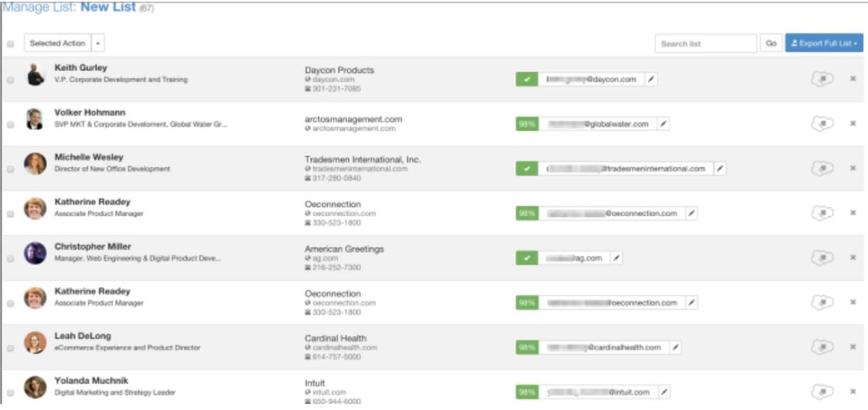The width and height of the screenshot is (868, 410).
Task: Remove Keith Gurley from the list
Action: (x=853, y=79)
